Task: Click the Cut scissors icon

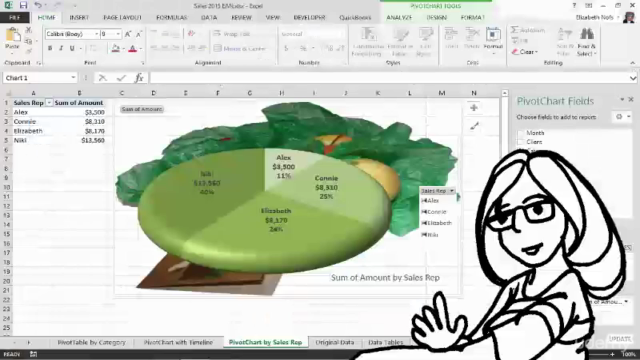Action: click(x=29, y=30)
